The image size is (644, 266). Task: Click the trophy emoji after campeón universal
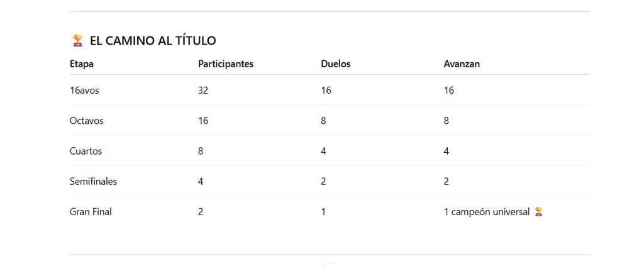(x=538, y=212)
